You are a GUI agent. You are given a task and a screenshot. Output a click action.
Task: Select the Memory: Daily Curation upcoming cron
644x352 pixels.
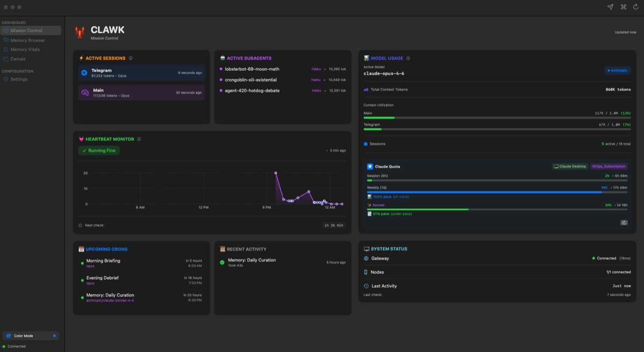coord(142,297)
